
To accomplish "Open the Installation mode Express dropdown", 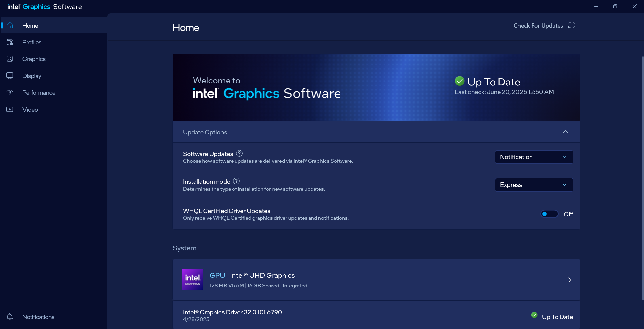I will 534,185.
